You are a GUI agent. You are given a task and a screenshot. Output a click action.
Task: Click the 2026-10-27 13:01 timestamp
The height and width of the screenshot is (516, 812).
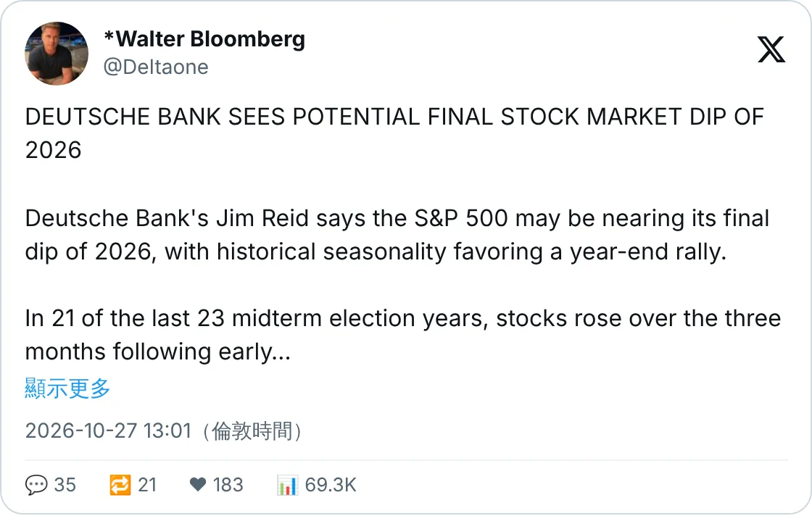108,430
